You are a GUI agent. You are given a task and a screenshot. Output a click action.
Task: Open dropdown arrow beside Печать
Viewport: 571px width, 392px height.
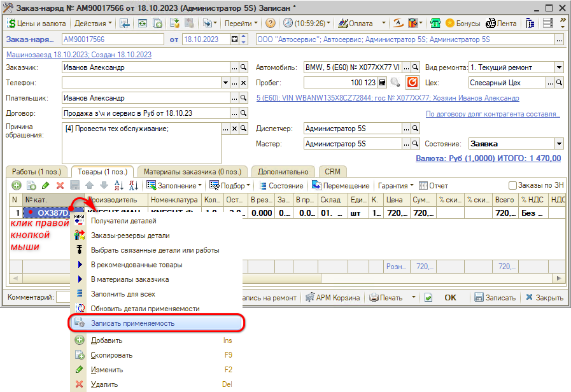tap(413, 297)
